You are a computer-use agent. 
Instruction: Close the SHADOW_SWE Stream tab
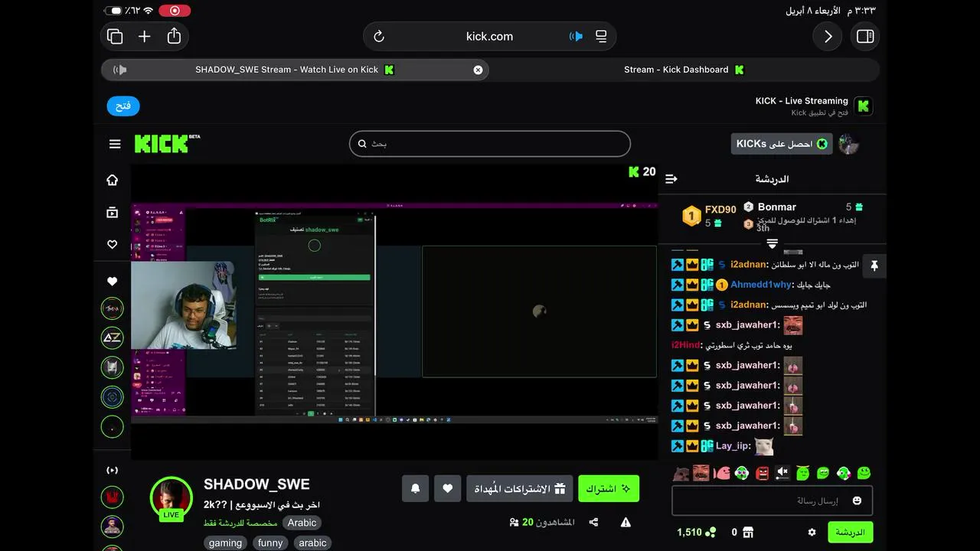click(478, 70)
